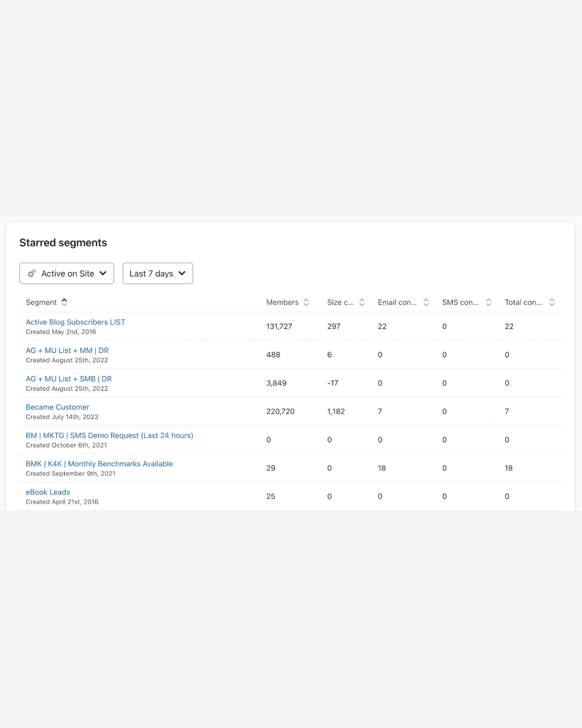Sort using the SMS conversions sort arrows

[488, 302]
